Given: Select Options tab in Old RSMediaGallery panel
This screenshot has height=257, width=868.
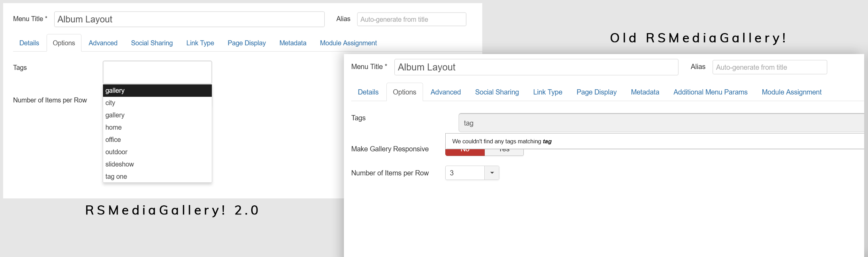Looking at the screenshot, I should tap(405, 92).
